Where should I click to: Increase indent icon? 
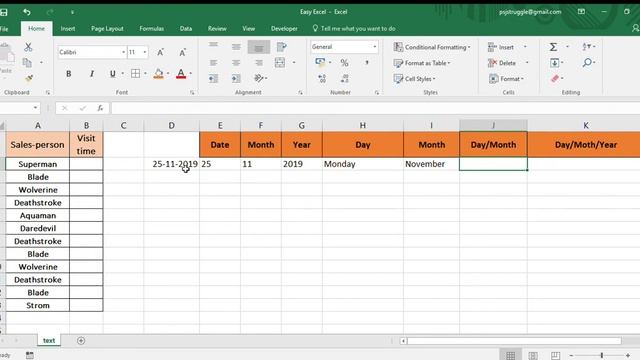click(236, 78)
